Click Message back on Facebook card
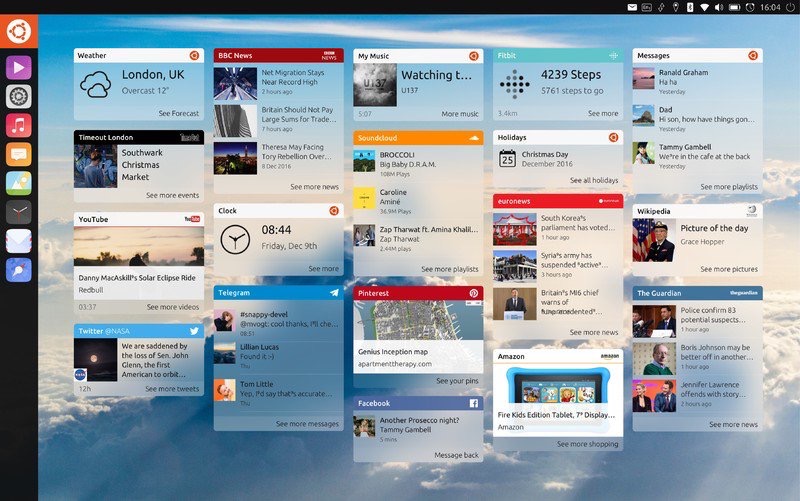 (x=456, y=455)
